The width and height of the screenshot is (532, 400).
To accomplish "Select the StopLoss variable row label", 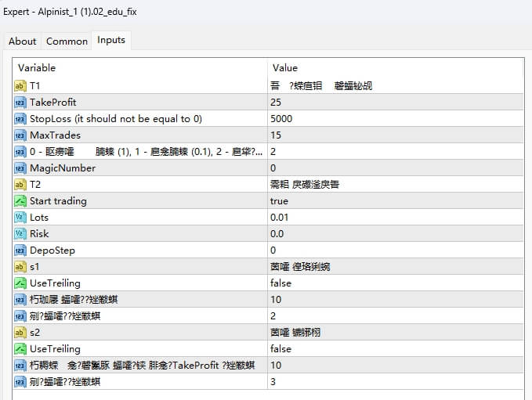I will [x=116, y=119].
